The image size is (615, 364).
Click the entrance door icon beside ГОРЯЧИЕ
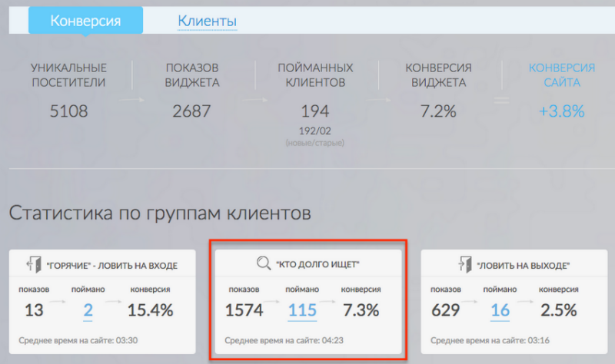pos(34,264)
